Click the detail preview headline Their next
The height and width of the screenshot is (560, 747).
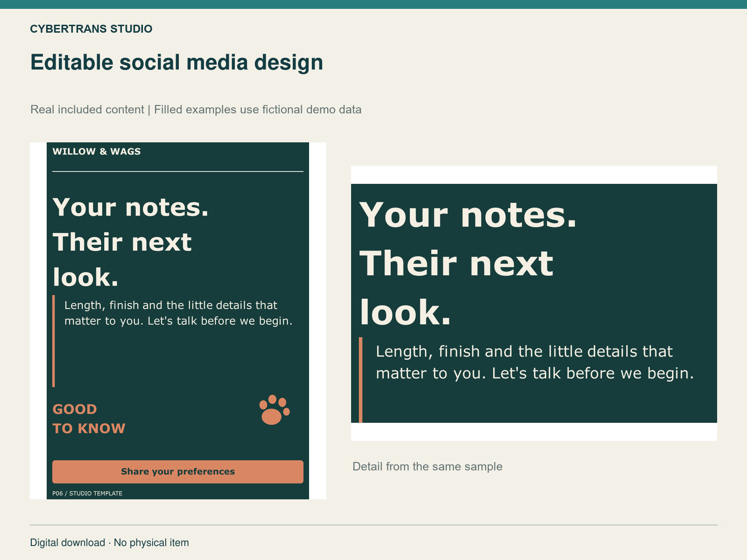pyautogui.click(x=456, y=264)
